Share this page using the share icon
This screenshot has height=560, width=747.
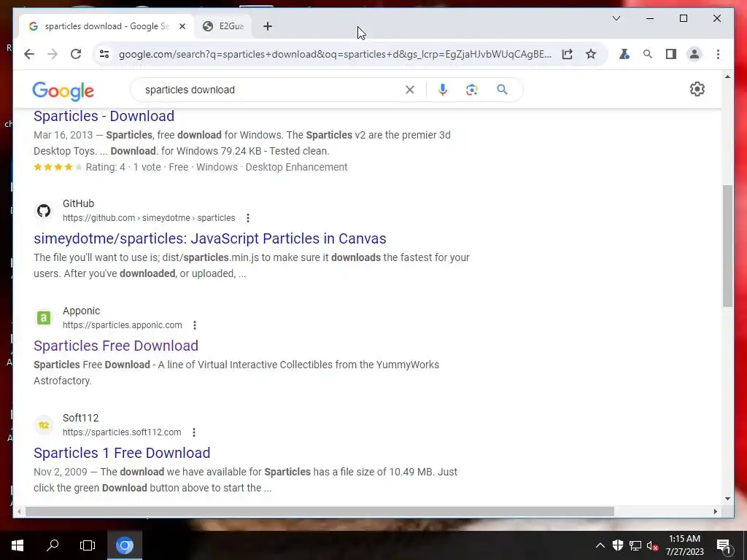[567, 54]
